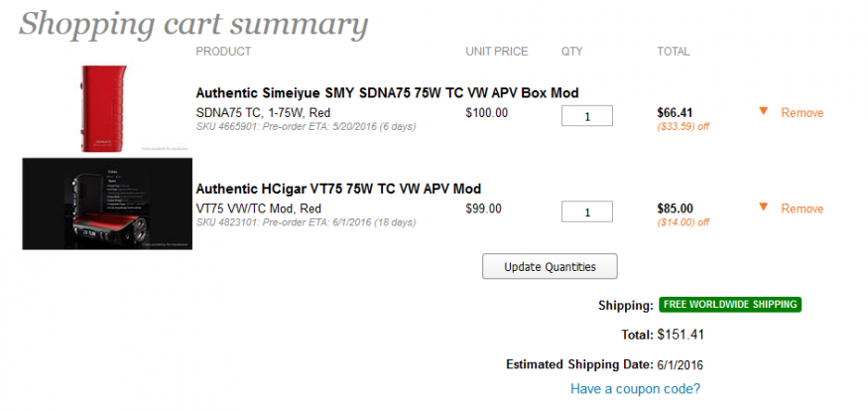Select the VT75 VW/TC Mod, Red variant text

(259, 208)
